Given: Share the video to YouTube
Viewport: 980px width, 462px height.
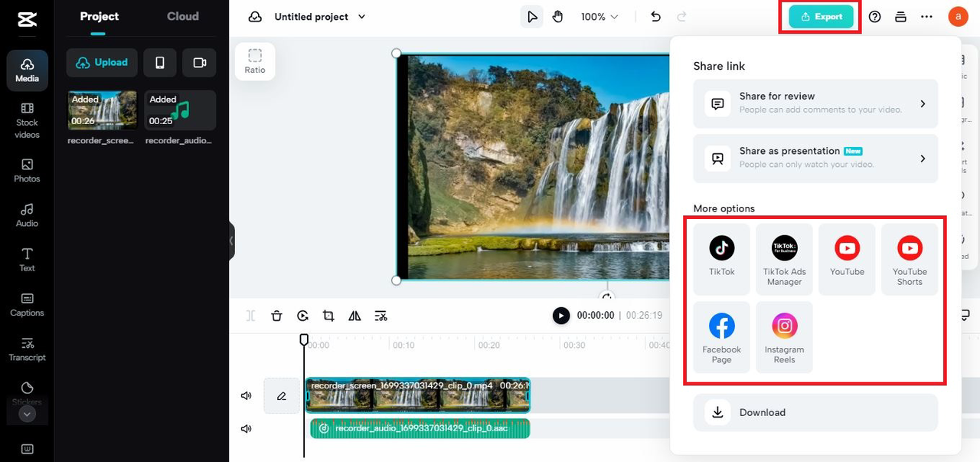Looking at the screenshot, I should click(x=847, y=259).
